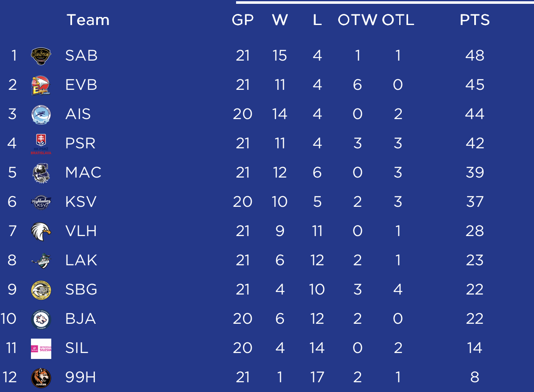Click the LAK team logo
Viewport: 534px width, 392px height.
(41, 260)
